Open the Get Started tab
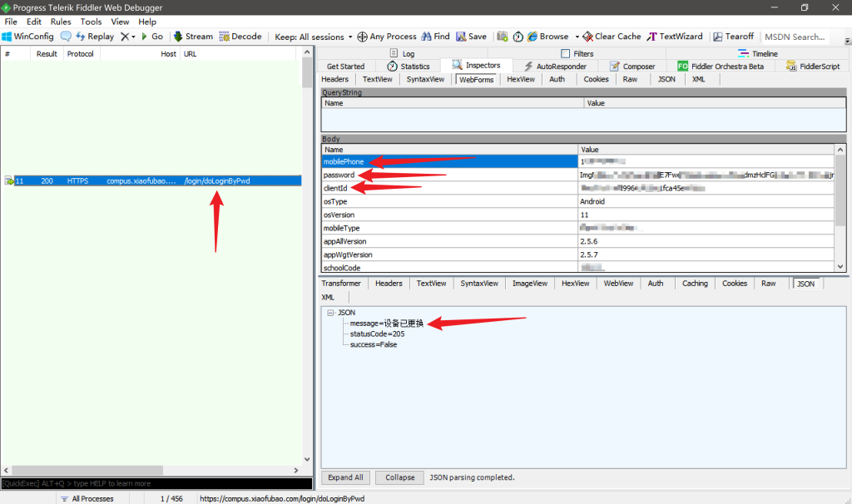Viewport: 852px width, 504px height. click(345, 67)
